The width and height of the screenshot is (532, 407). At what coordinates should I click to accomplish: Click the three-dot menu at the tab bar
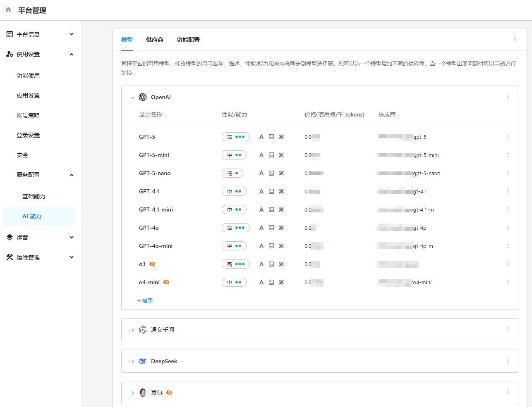[515, 39]
